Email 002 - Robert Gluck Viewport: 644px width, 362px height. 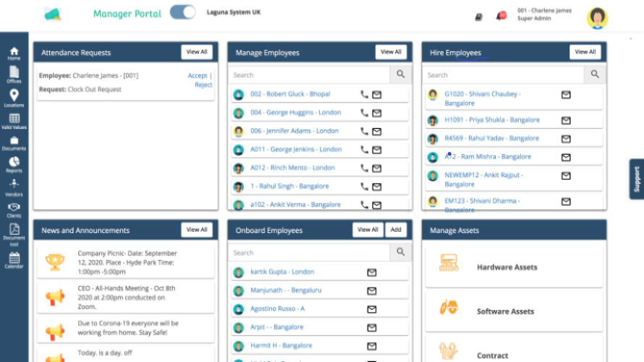376,95
